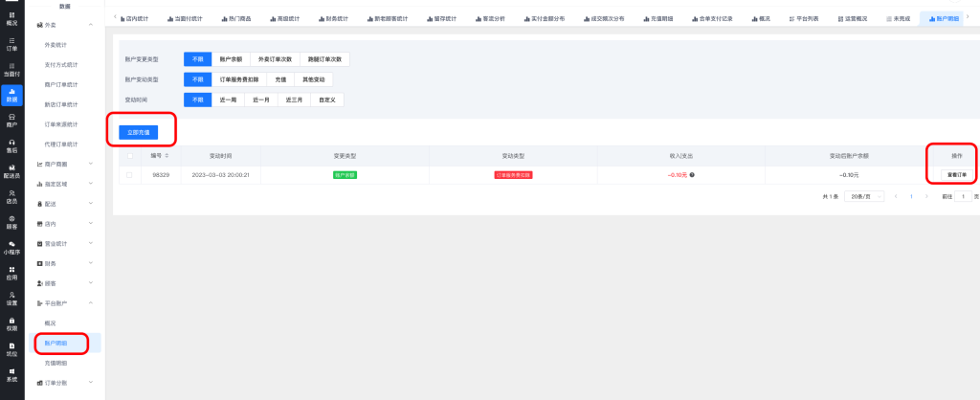Open the 售后 section icon

coord(11,145)
